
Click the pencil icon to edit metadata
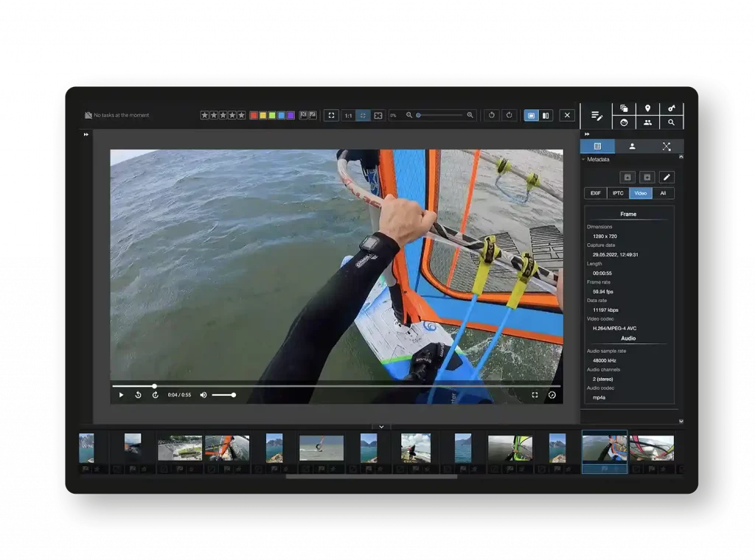click(x=666, y=177)
